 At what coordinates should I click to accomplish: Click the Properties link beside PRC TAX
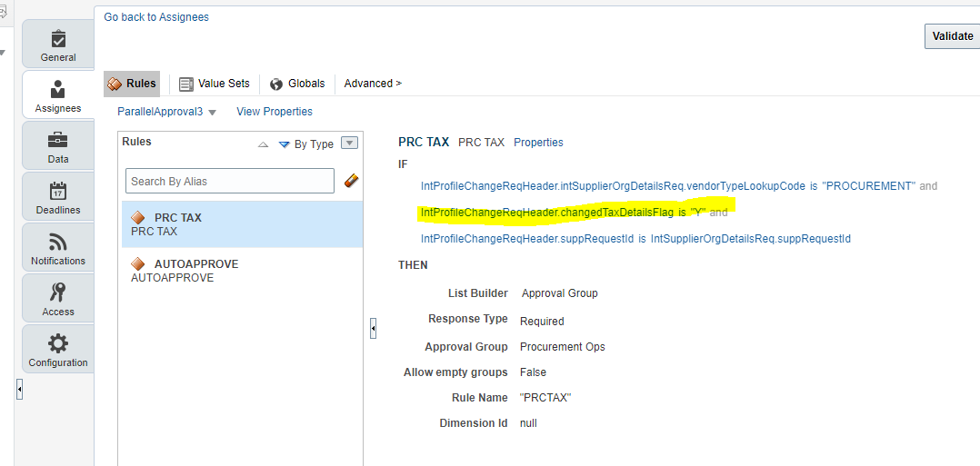tap(538, 143)
